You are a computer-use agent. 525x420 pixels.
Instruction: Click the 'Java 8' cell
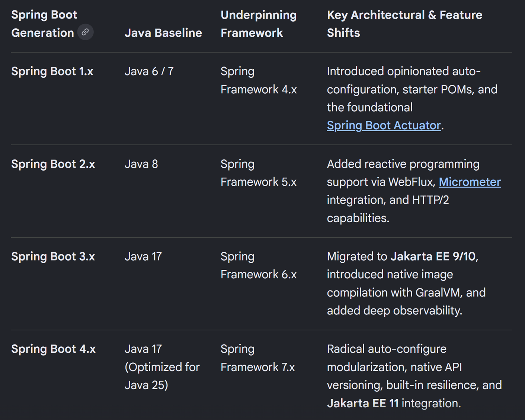(141, 164)
